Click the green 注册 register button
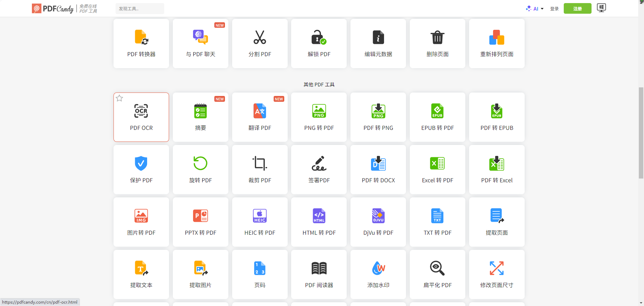644x306 pixels. click(577, 9)
